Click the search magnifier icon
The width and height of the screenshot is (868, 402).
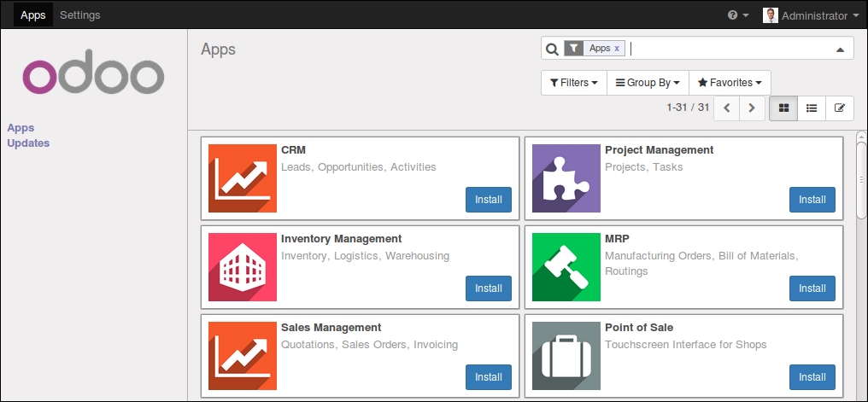[x=552, y=50]
